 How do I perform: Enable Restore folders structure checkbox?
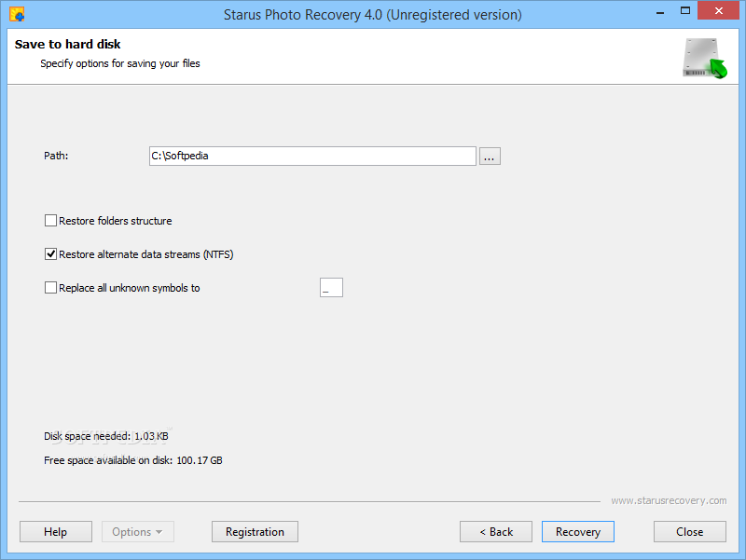[x=50, y=221]
